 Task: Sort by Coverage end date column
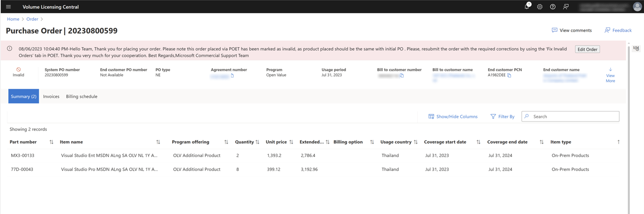541,142
